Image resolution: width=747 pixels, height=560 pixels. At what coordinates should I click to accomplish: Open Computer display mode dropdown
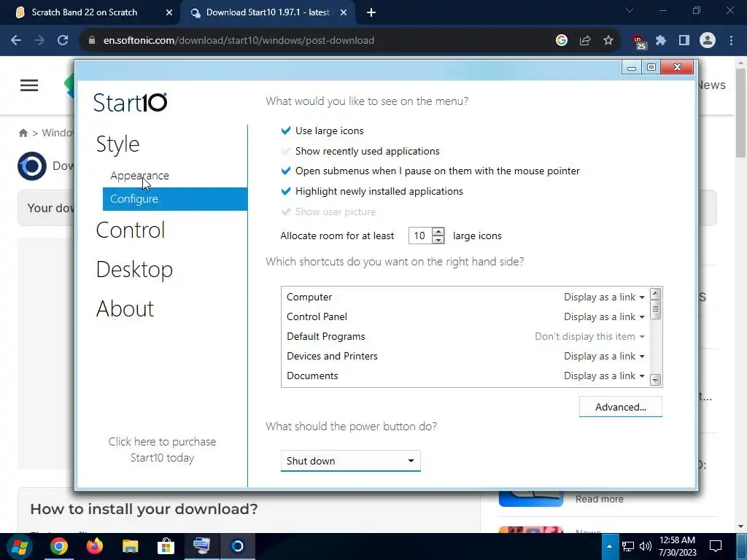(x=604, y=297)
